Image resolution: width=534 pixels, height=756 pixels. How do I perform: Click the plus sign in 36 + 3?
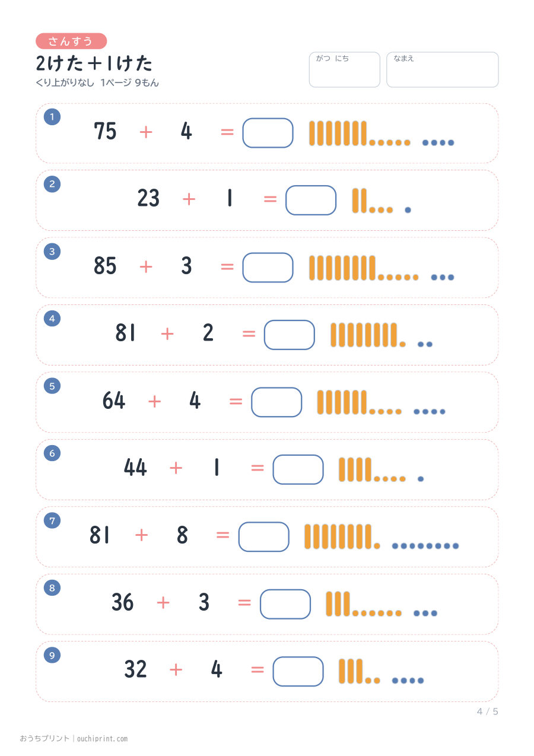click(163, 603)
